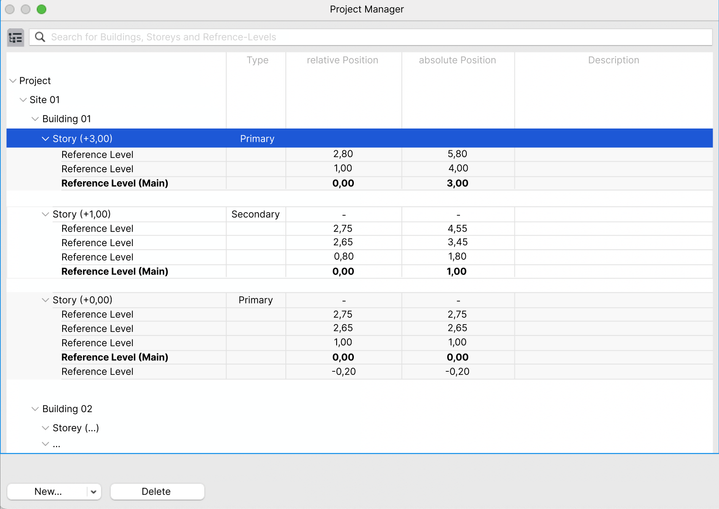Select Reference Level (Main) with absolute 3,00
The width and height of the screenshot is (719, 509).
pyautogui.click(x=115, y=183)
